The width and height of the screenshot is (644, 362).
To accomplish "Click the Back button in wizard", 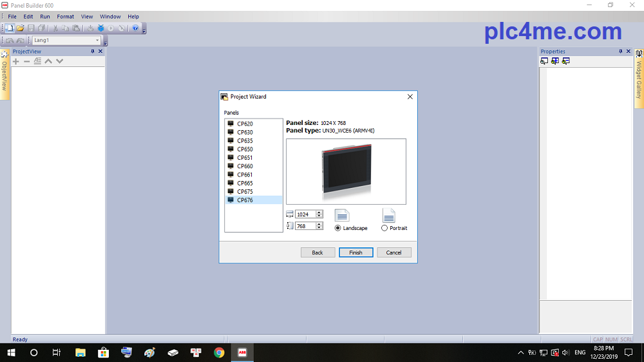I will click(x=317, y=252).
